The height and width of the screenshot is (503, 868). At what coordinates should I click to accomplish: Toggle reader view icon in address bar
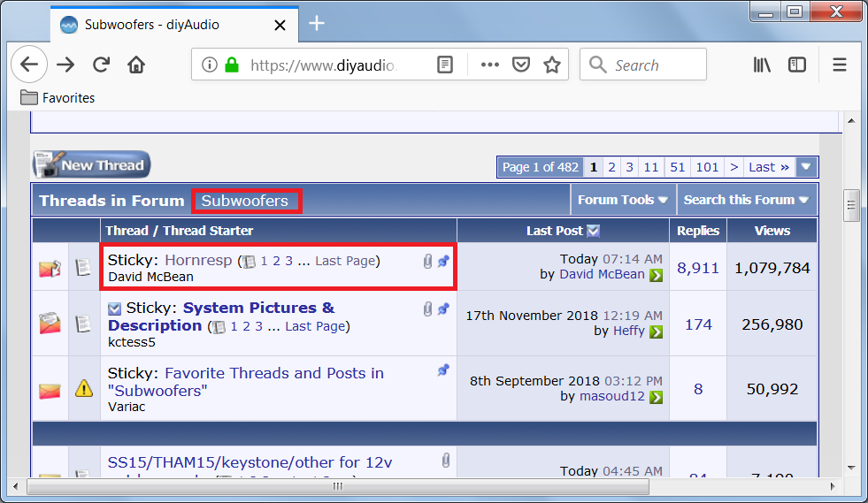click(444, 65)
